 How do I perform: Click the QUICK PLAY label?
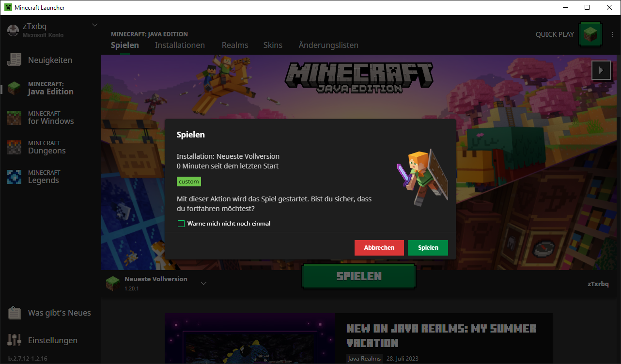pyautogui.click(x=555, y=34)
